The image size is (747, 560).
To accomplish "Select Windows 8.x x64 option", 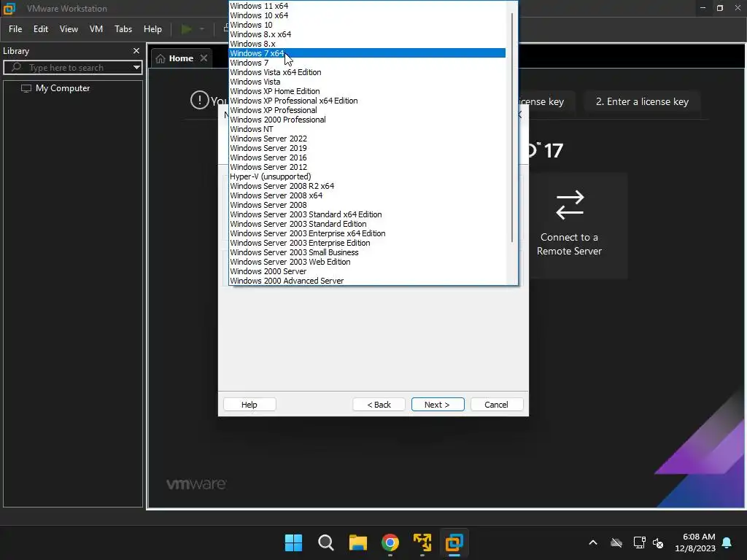I will pyautogui.click(x=367, y=34).
